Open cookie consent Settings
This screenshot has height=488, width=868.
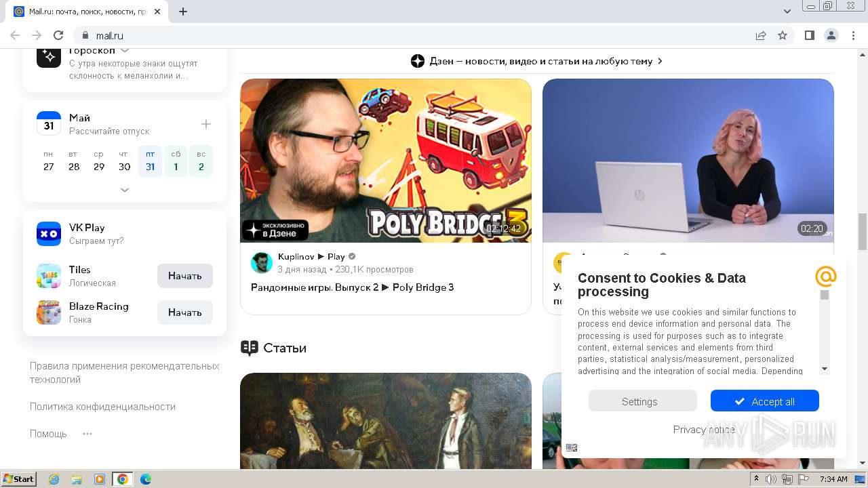(x=642, y=401)
